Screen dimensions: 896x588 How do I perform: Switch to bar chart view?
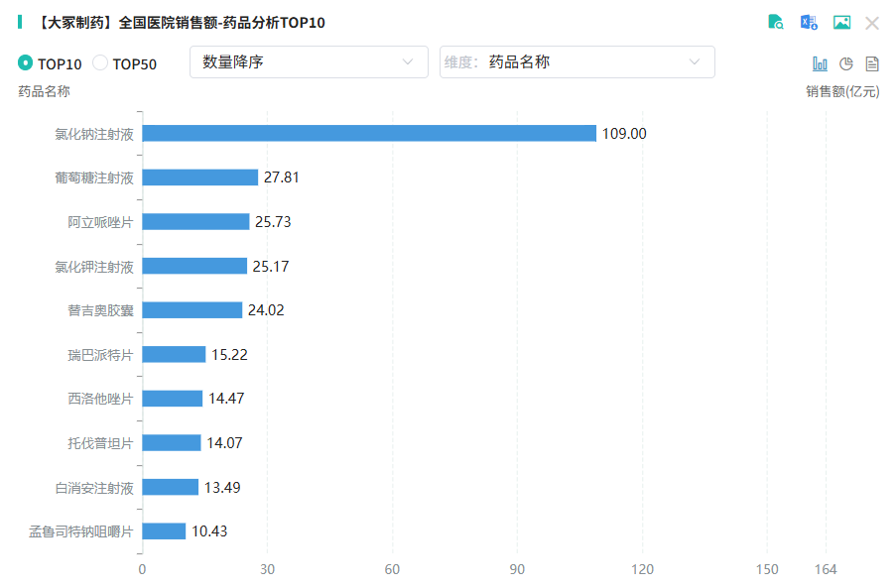point(820,63)
